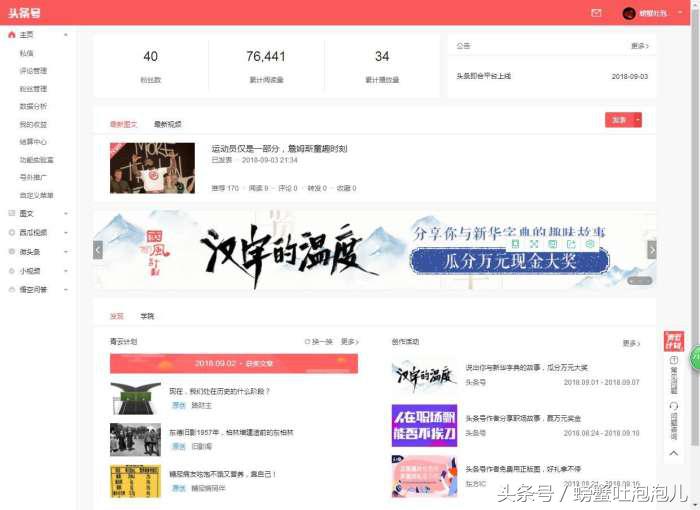Open 数据分析 in the sidebar
Image resolution: width=700 pixels, height=510 pixels.
33,106
